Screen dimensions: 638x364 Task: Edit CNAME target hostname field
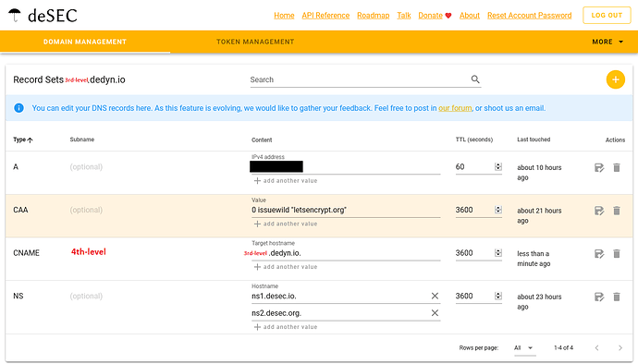(x=346, y=253)
